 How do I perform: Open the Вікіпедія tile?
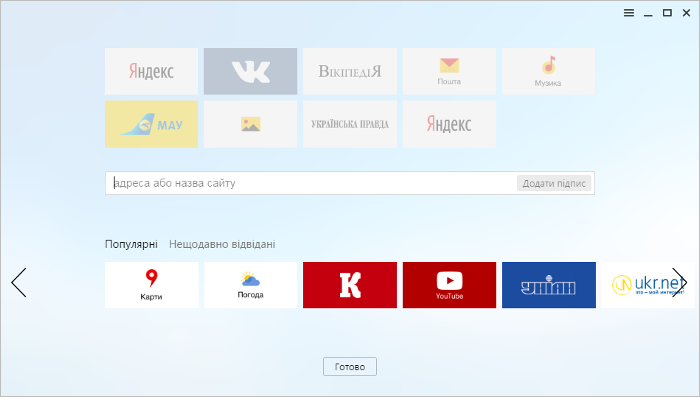point(350,71)
